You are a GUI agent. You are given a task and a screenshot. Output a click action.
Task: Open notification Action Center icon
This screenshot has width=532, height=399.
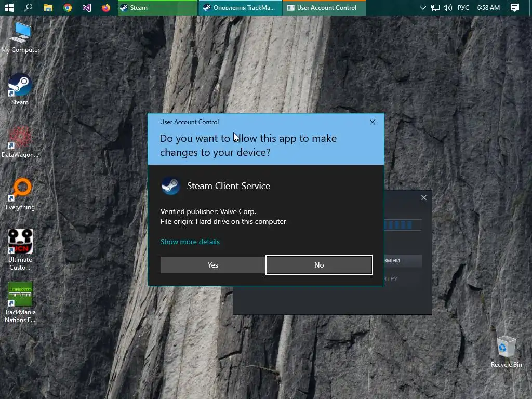click(x=515, y=7)
